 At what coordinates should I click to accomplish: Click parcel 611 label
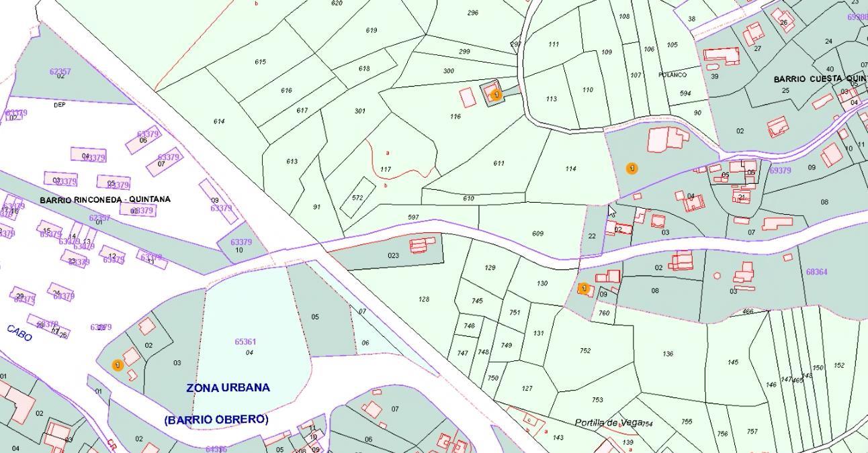coord(498,163)
